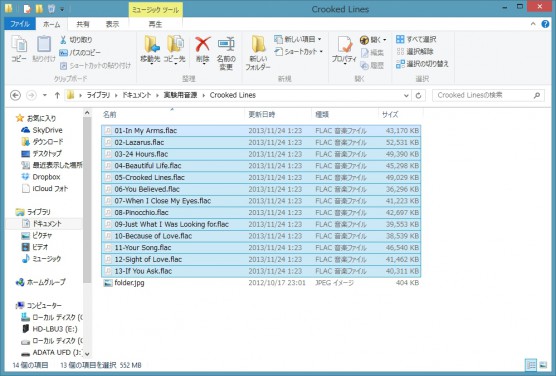Click the navigation pane scrollbar up arrow
The image size is (556, 376).
[87, 113]
